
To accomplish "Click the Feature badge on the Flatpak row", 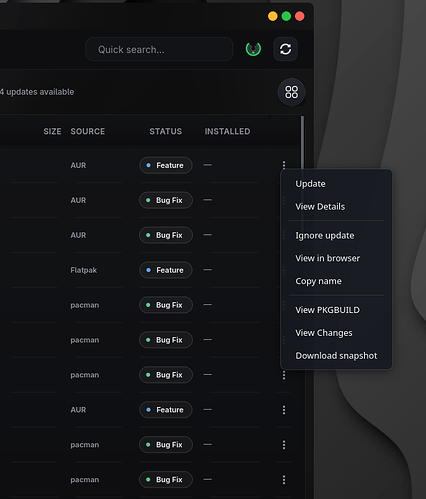I will coord(166,270).
